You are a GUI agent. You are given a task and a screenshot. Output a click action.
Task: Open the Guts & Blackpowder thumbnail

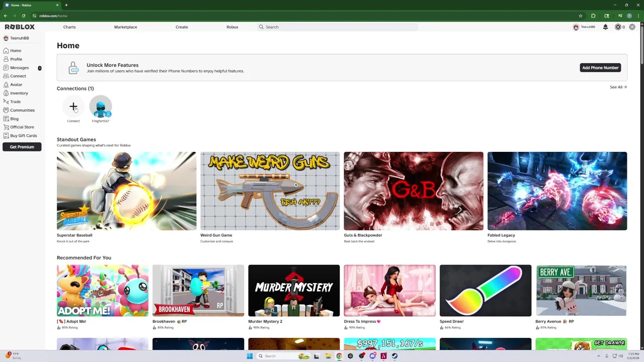(414, 191)
